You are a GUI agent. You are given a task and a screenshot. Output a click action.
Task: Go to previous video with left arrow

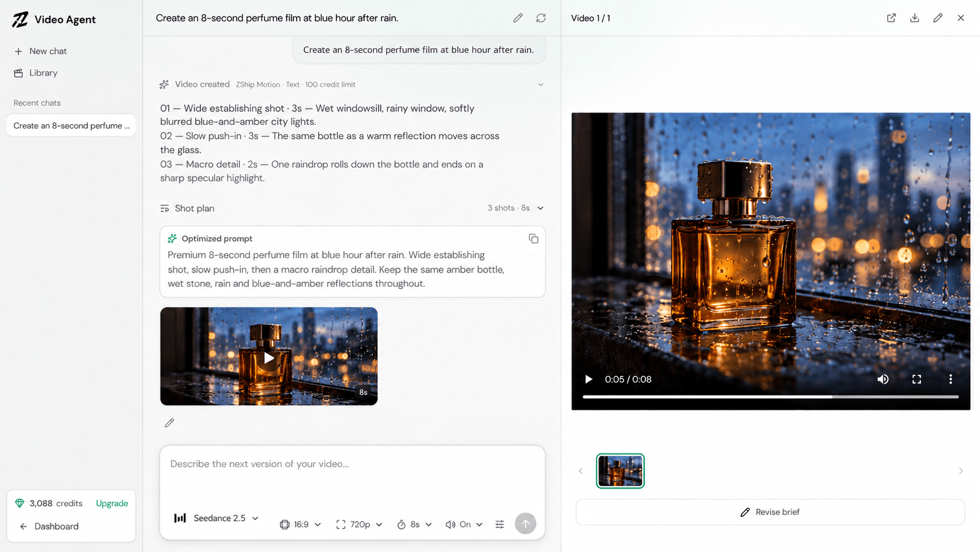(x=581, y=471)
